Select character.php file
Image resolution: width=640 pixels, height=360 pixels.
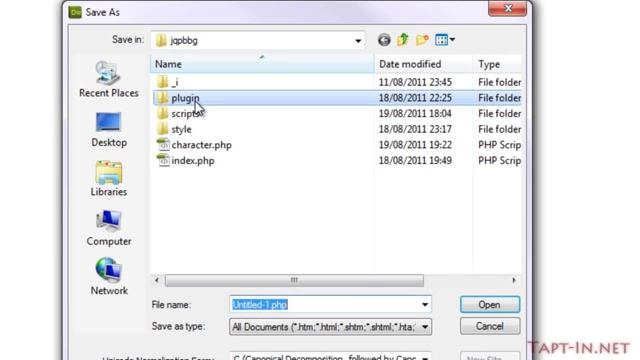tap(337, 145)
